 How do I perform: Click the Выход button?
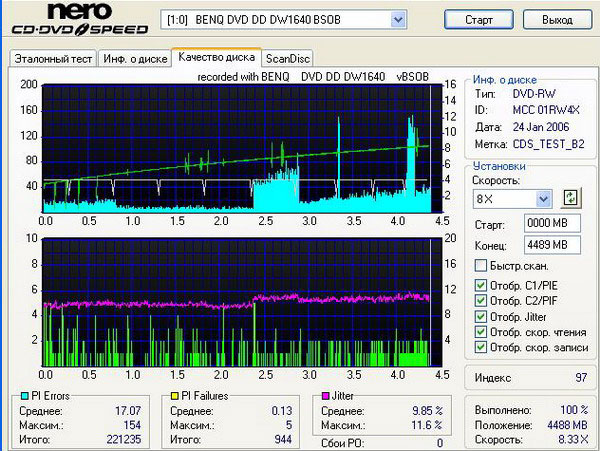click(x=557, y=20)
